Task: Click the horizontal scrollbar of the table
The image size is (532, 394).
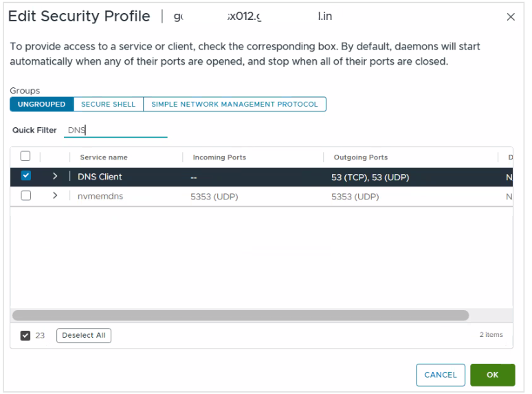Action: (x=241, y=315)
